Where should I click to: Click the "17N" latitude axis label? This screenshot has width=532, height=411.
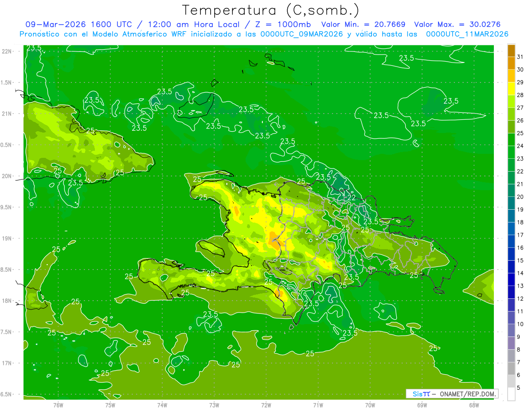click(7, 363)
